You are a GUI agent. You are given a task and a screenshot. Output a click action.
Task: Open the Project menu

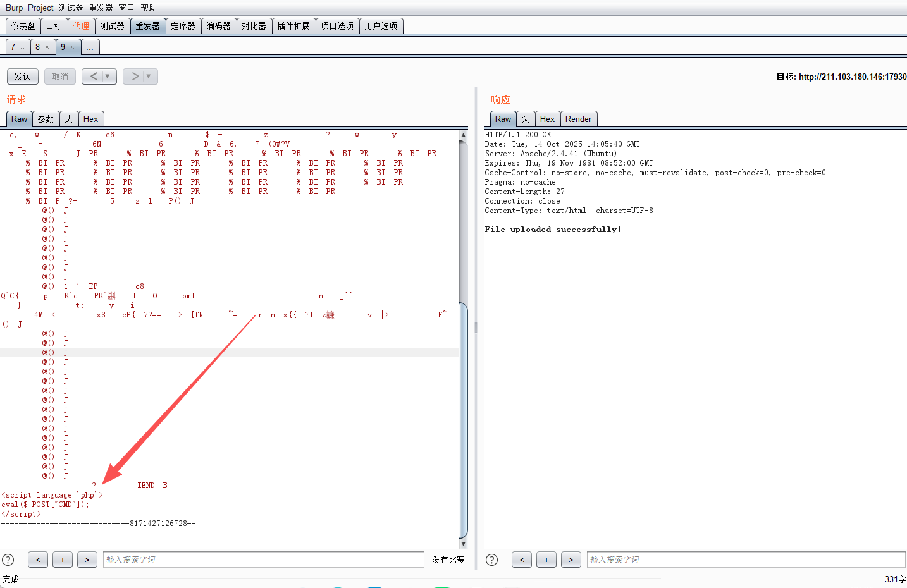(x=40, y=8)
